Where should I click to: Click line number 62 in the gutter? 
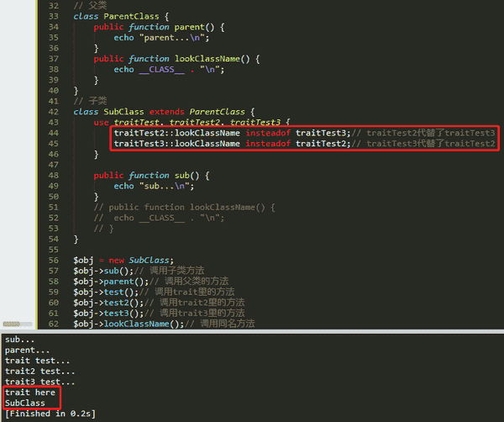(x=54, y=324)
